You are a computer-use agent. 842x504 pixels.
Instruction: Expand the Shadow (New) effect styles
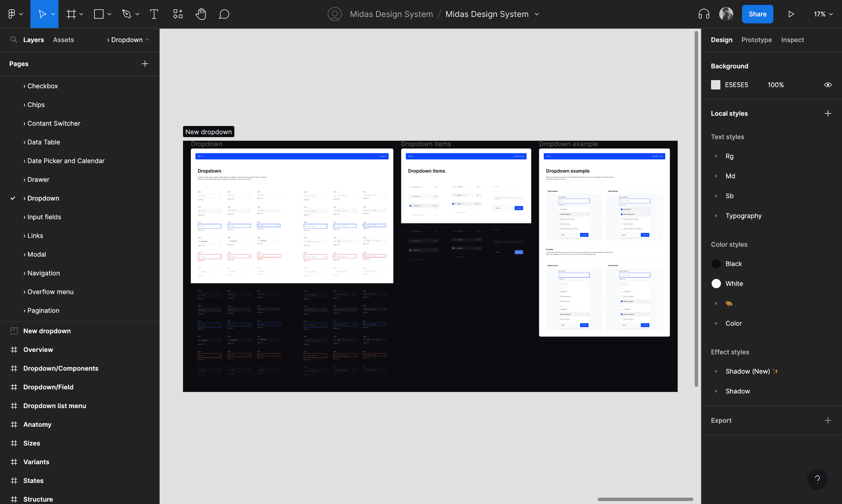(716, 371)
